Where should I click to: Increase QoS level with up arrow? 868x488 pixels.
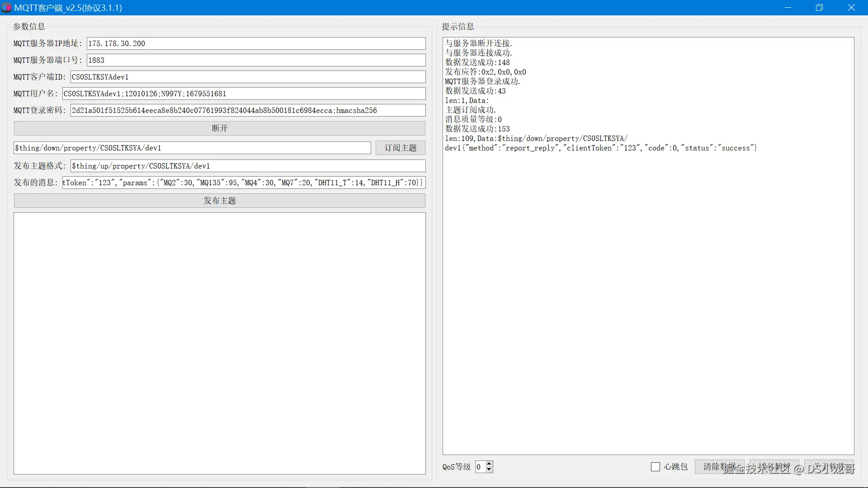coord(489,464)
